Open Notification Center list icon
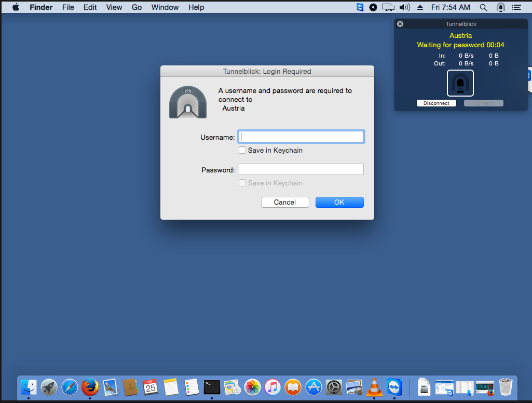Image resolution: width=532 pixels, height=403 pixels. tap(516, 7)
